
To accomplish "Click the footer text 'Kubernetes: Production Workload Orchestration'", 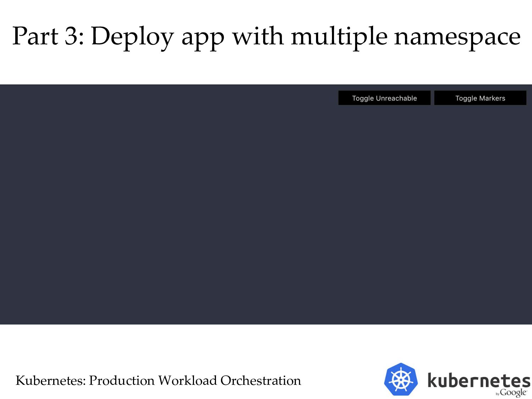I will tap(158, 380).
